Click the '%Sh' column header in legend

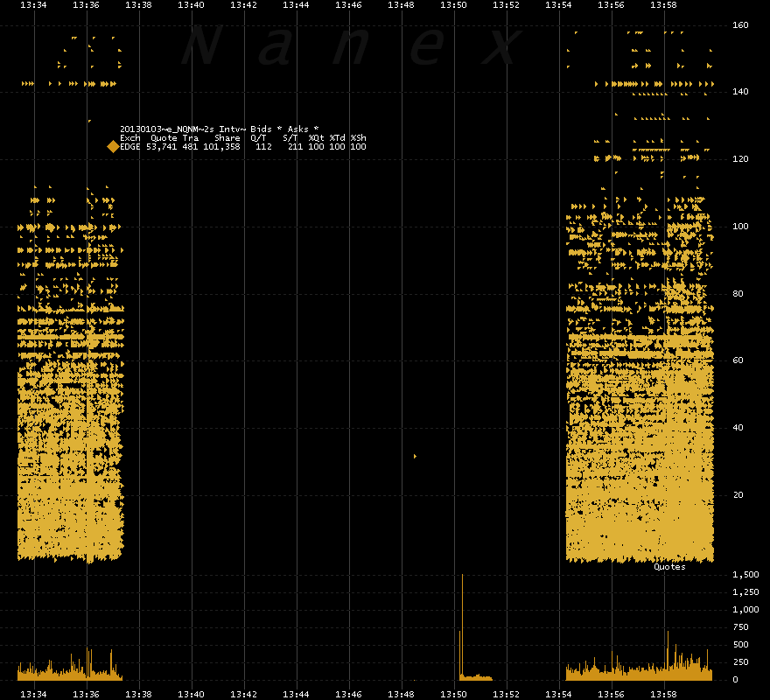click(x=359, y=138)
